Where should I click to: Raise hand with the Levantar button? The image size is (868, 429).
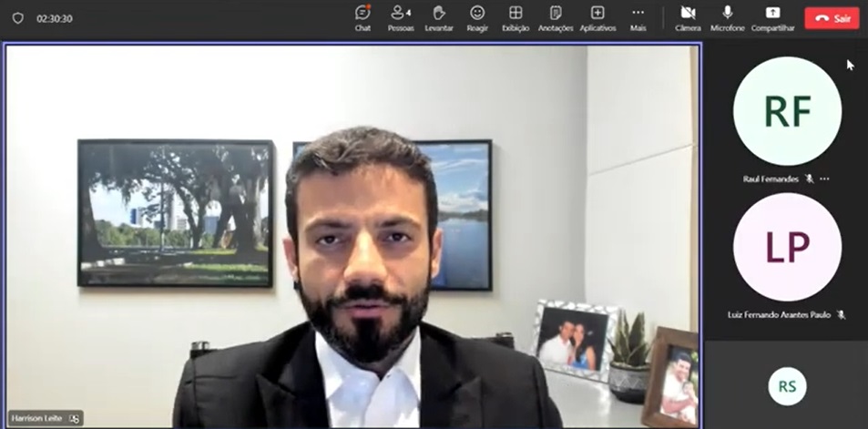click(x=438, y=17)
